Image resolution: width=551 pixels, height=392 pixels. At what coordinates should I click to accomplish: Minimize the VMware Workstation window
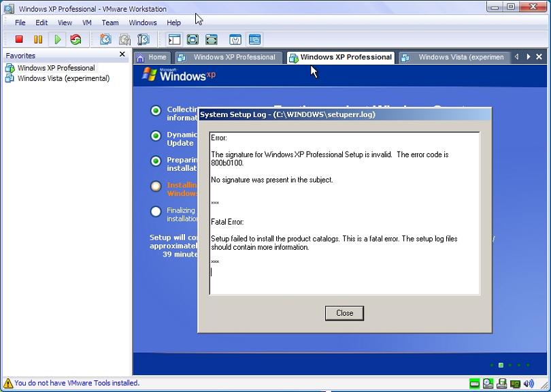(x=495, y=7)
